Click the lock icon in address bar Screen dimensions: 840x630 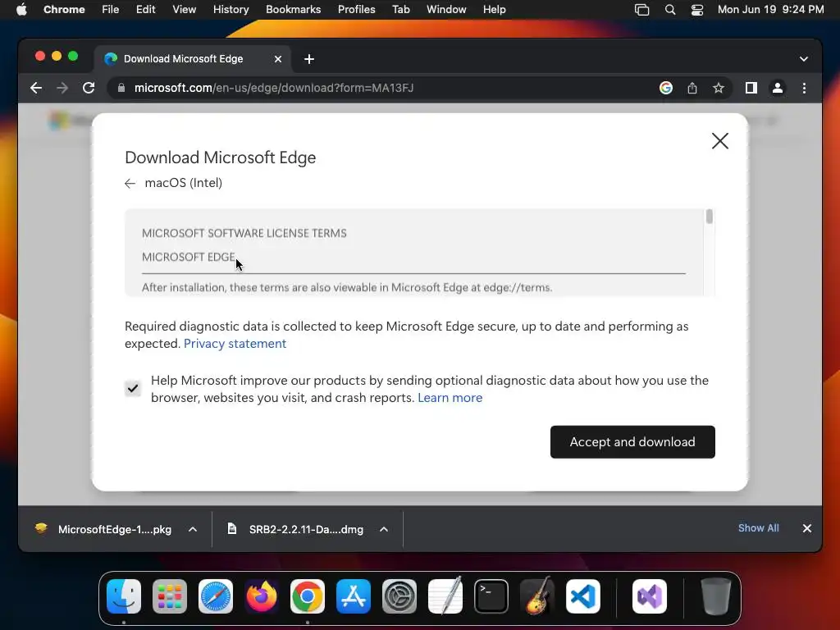[x=121, y=88]
